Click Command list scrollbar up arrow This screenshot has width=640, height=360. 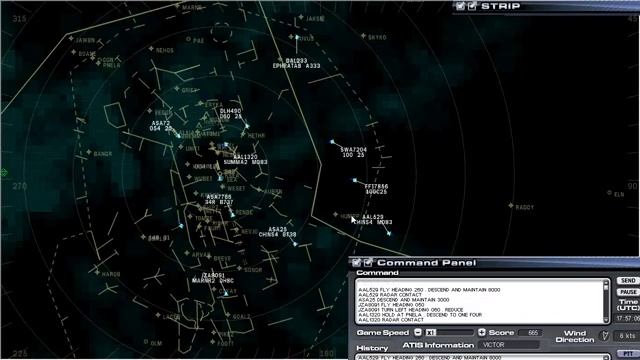click(x=606, y=282)
